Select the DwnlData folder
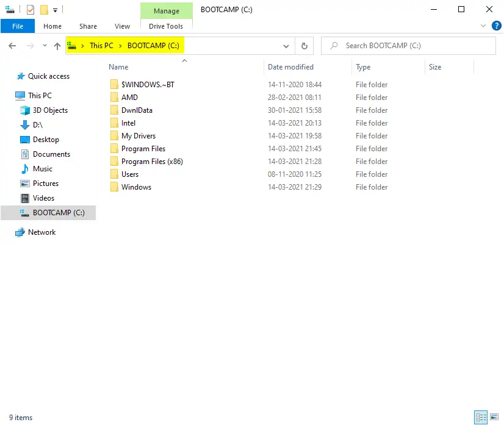This screenshot has height=425, width=504. click(x=137, y=110)
